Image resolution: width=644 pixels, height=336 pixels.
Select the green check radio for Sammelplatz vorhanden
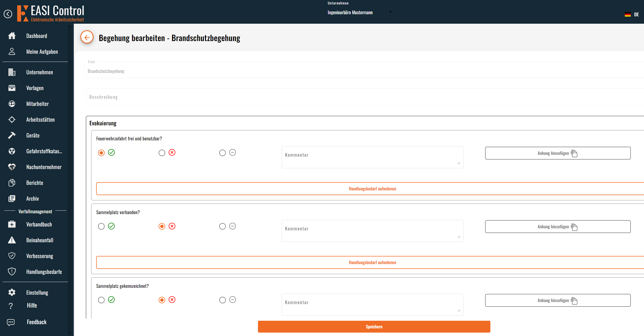(x=101, y=226)
